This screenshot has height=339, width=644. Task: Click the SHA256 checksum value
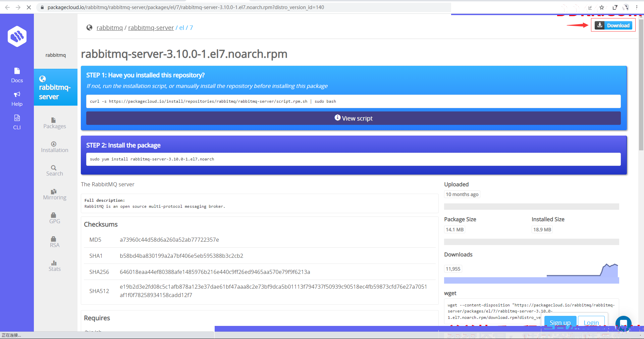pos(215,272)
